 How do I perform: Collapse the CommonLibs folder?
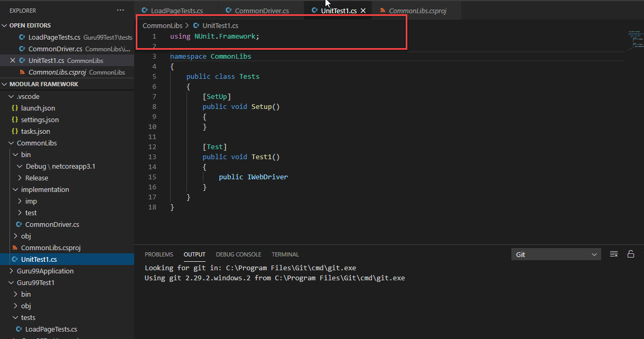11,142
